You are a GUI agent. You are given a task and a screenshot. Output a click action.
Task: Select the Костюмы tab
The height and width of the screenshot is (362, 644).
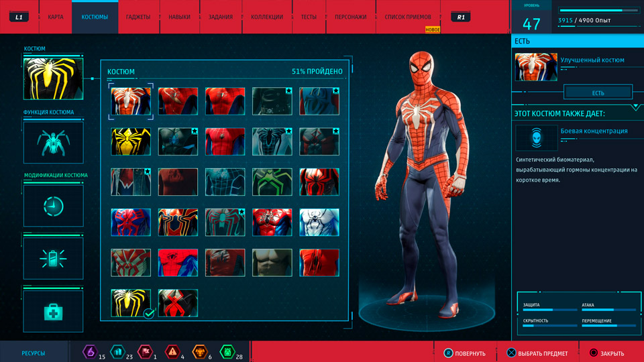click(x=95, y=17)
